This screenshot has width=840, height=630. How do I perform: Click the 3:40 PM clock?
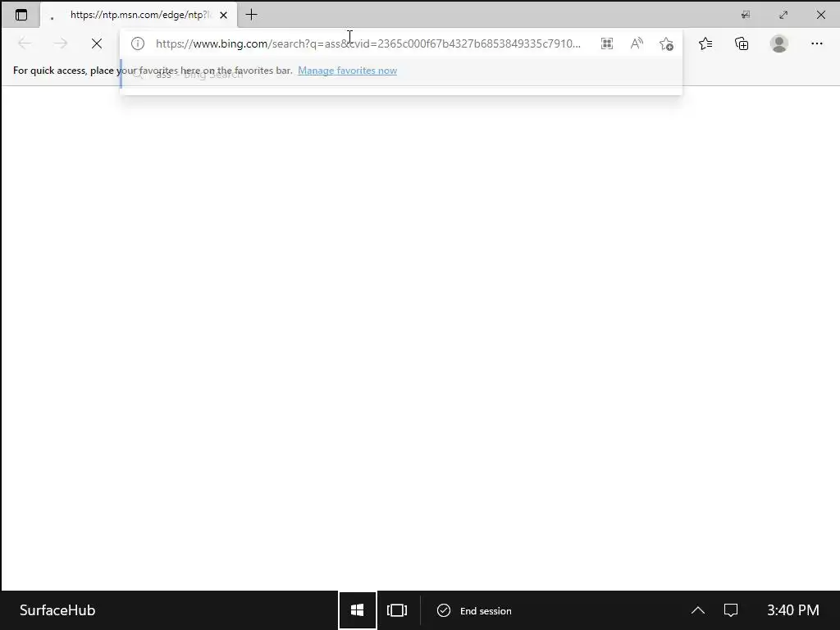click(793, 610)
